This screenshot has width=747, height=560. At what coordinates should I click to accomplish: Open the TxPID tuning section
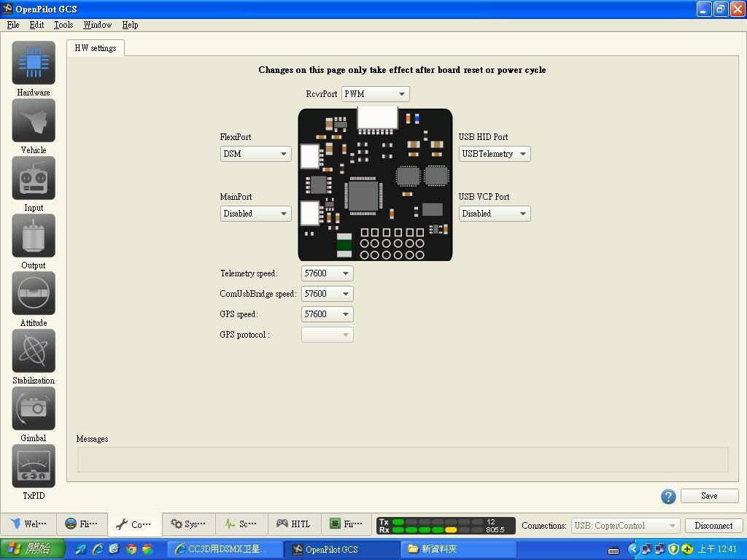[x=34, y=467]
